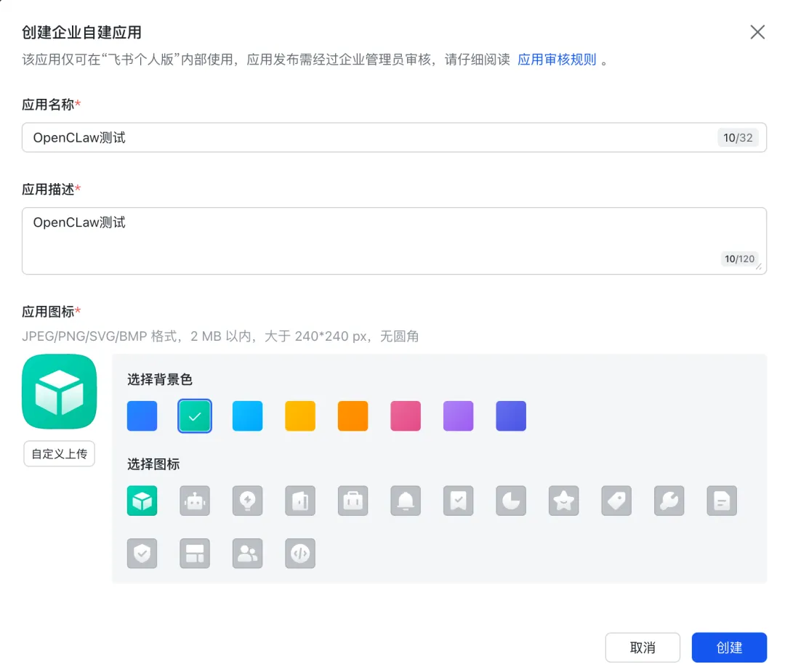Focus the 应用名称 input field
The height and width of the screenshot is (672, 785).
[x=363, y=137]
